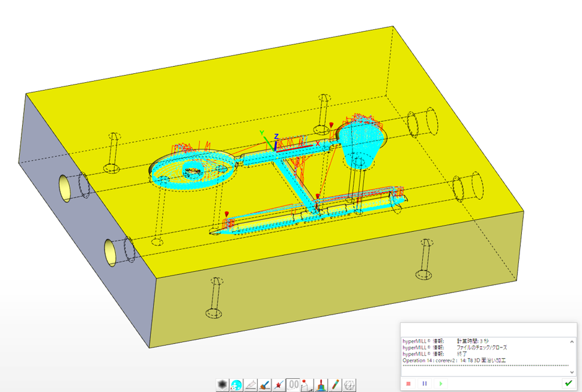Click the stacked layers icon in bottom toolbar
This screenshot has height=392, width=582.
click(x=223, y=385)
